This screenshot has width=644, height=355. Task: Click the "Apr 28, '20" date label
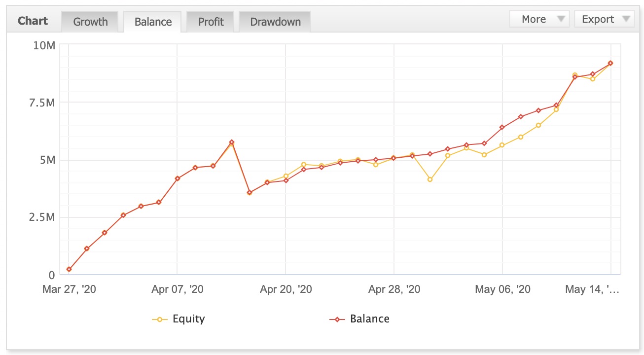click(x=394, y=289)
